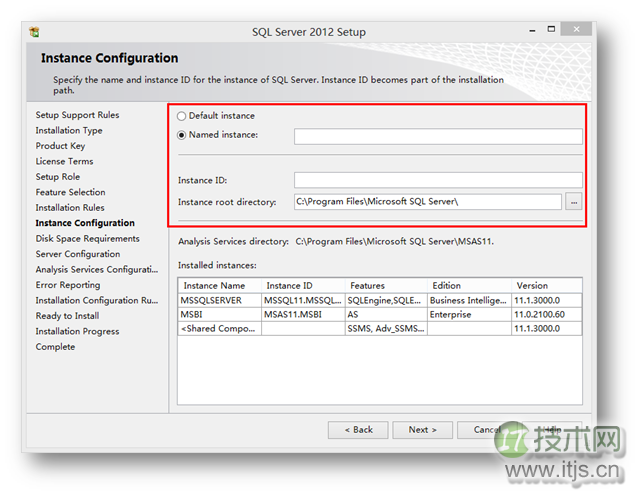Select the Complete step
Viewport: 639px width, 495px height.
(55, 347)
